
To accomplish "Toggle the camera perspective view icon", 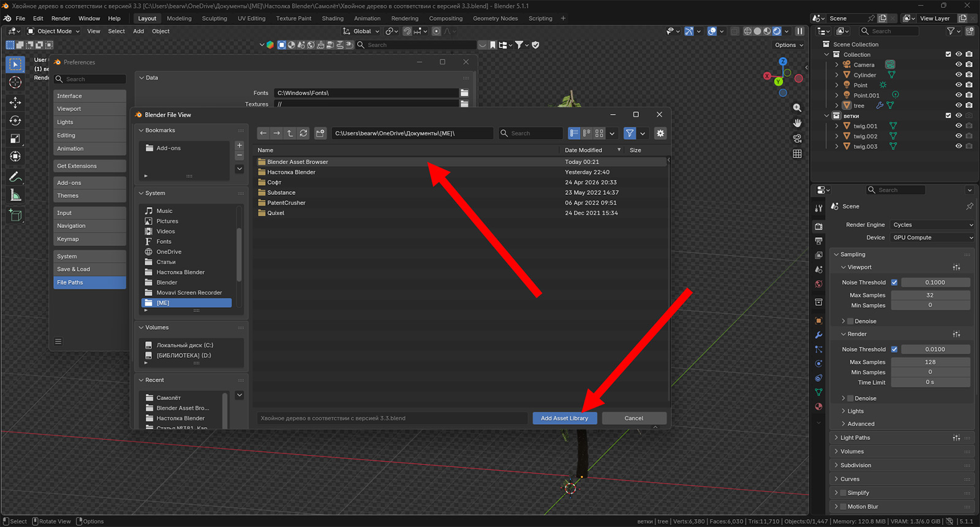I will click(797, 138).
